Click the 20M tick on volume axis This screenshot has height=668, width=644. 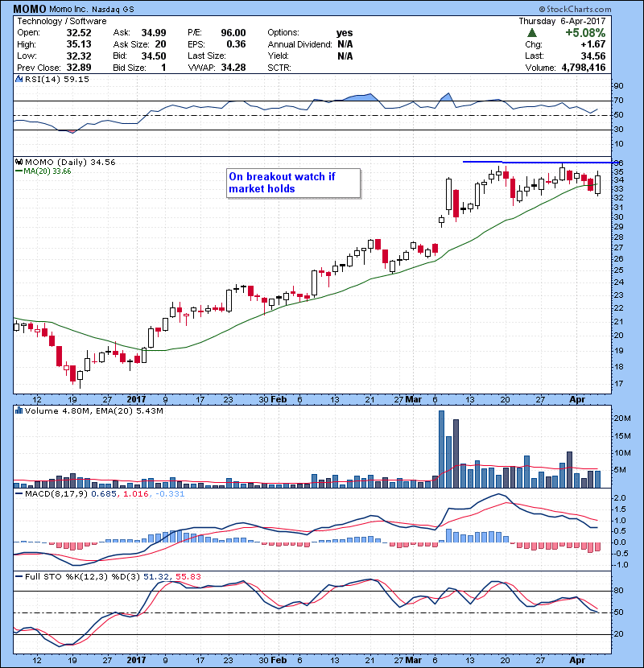[621, 418]
